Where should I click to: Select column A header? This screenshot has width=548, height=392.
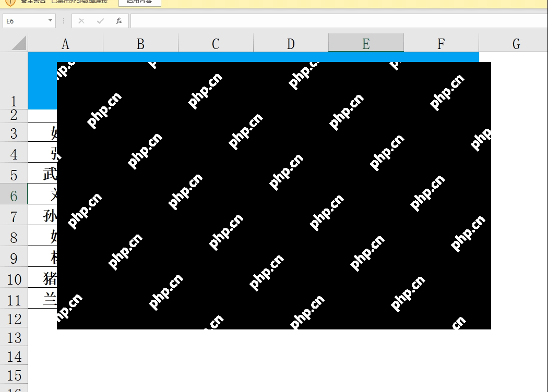[x=65, y=44]
